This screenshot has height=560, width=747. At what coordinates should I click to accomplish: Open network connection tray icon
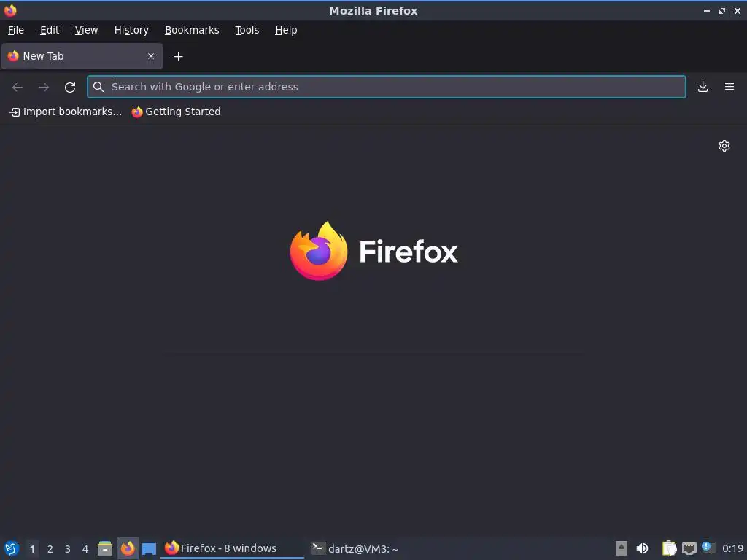pyautogui.click(x=689, y=549)
